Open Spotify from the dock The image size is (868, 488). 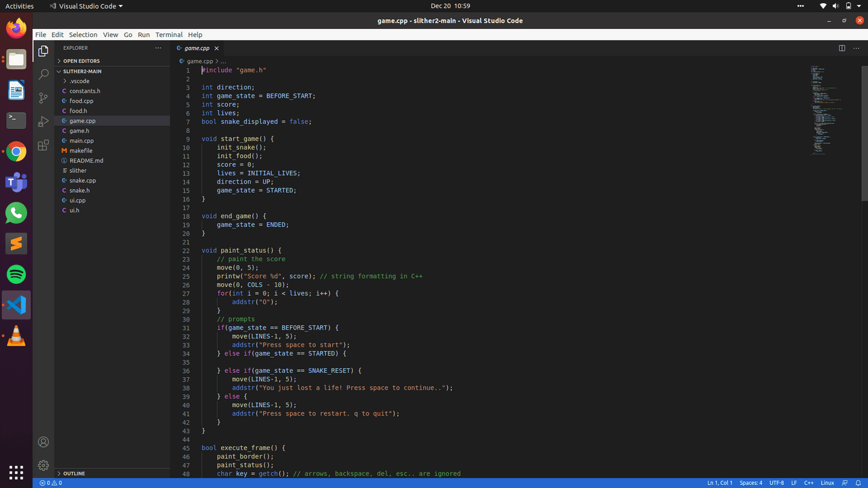(16, 274)
